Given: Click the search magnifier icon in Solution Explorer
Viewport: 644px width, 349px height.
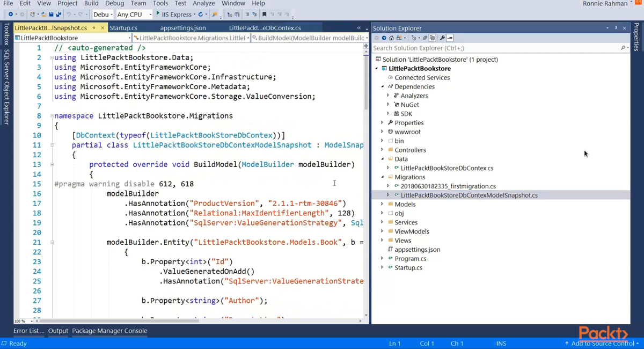Looking at the screenshot, I should 623,48.
